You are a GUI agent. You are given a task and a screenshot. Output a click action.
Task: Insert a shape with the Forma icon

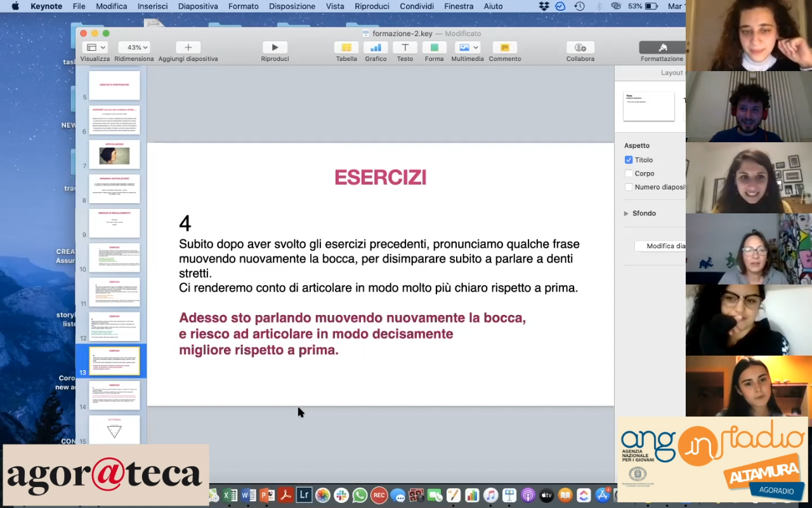tap(434, 48)
